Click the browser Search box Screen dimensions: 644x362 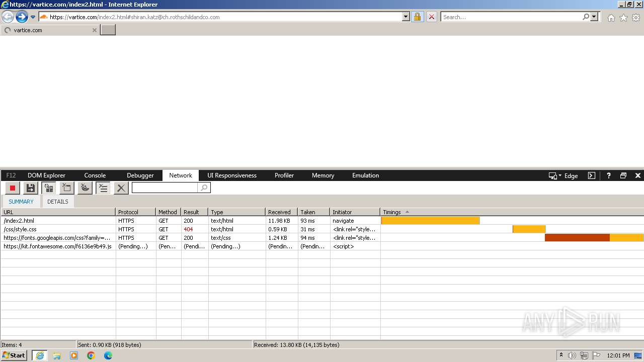pyautogui.click(x=511, y=17)
